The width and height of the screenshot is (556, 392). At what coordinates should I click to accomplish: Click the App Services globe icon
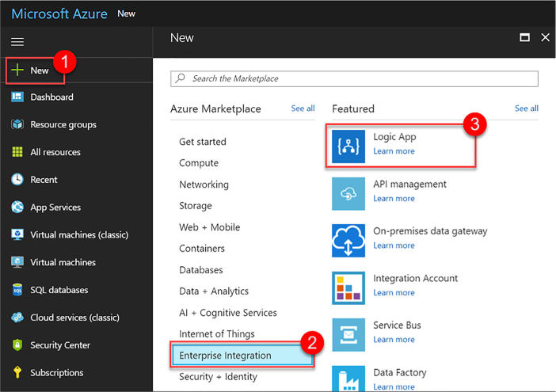point(17,207)
